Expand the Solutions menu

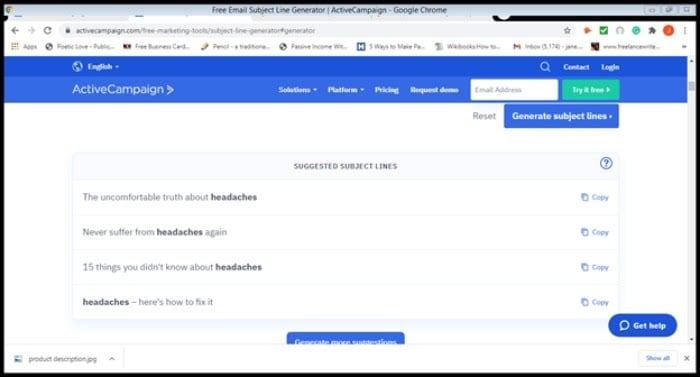point(297,90)
